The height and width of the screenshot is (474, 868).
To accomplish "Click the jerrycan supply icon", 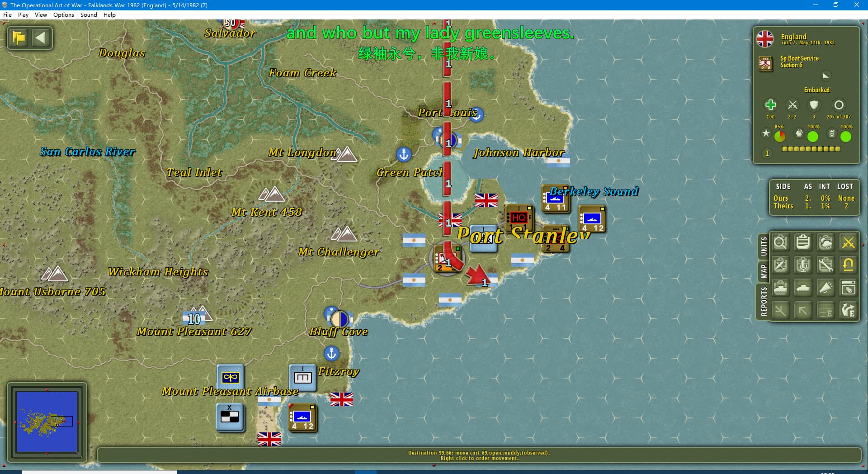I will tap(832, 133).
